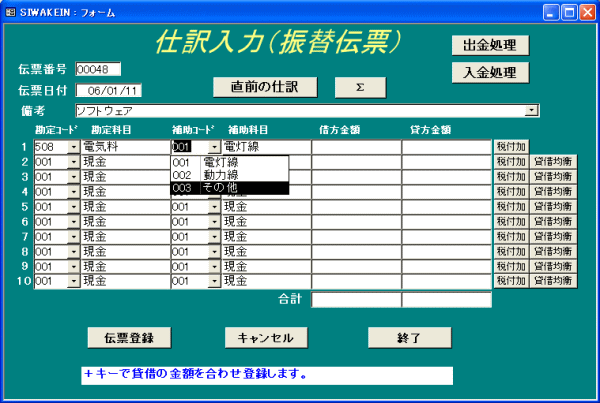Viewport: 600px width, 403px height.
Task: Open row 1 勘定コード dropdown arrow
Action: pyautogui.click(x=73, y=147)
